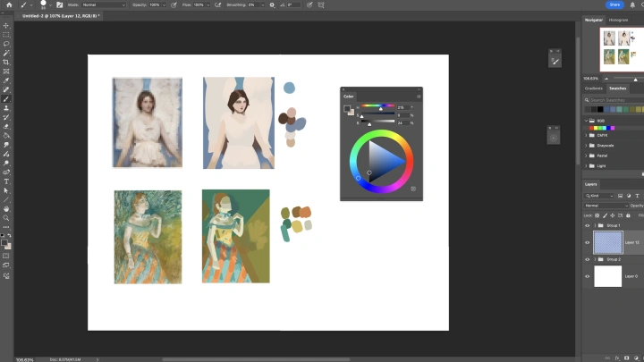Select the Spot Healing Brush tool
This screenshot has width=644, height=362.
coord(6,89)
